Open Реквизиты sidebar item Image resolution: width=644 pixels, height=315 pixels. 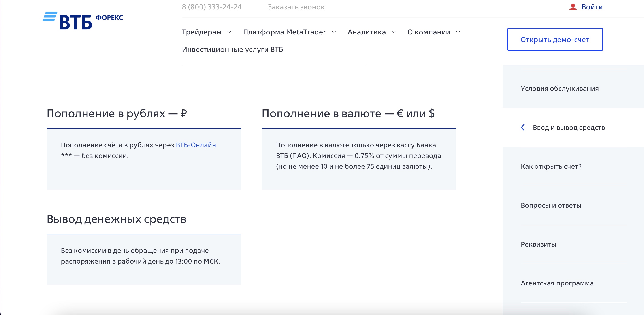[x=539, y=244]
